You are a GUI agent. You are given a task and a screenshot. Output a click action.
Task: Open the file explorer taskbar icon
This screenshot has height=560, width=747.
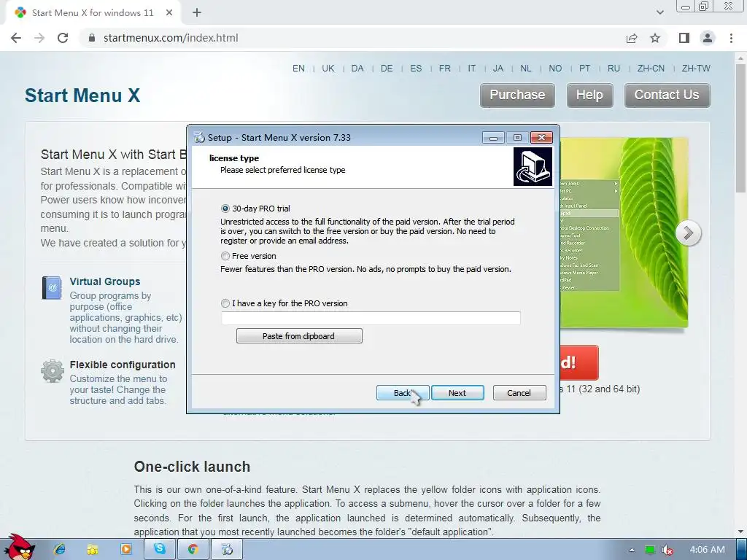(93, 550)
